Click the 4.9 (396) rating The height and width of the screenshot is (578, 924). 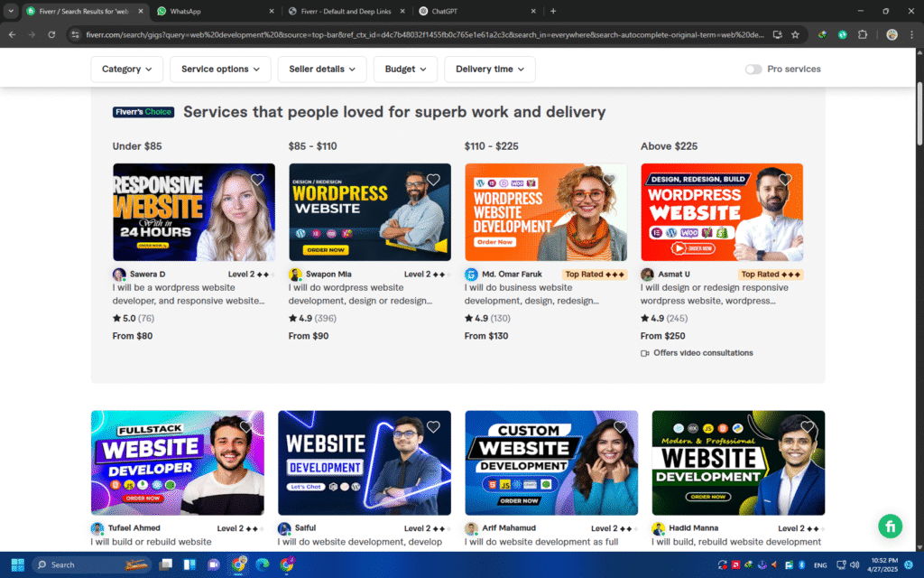point(312,319)
